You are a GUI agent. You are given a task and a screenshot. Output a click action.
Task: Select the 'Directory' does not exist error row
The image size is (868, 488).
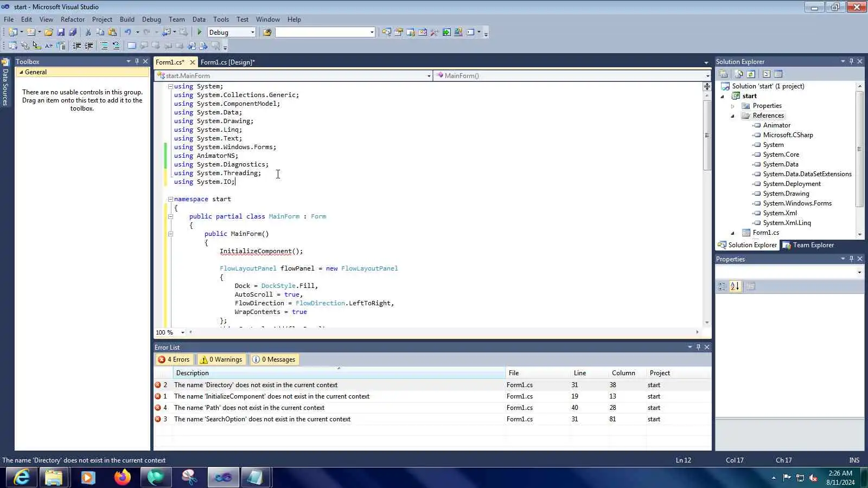432,385
